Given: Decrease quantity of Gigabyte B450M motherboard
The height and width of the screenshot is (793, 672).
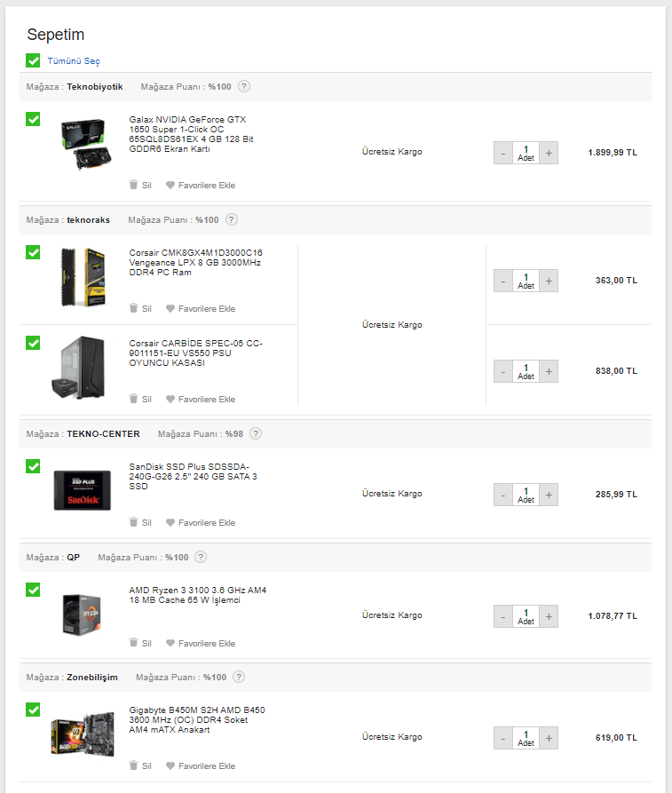Looking at the screenshot, I should (503, 738).
